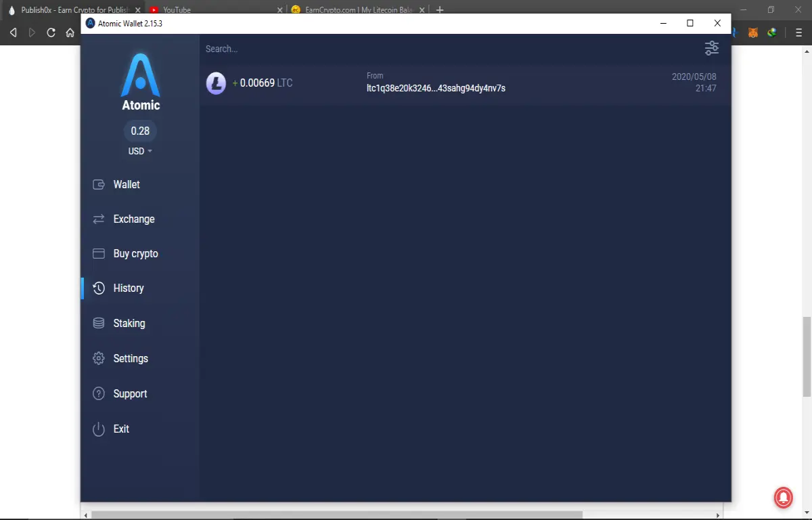Click the 2020/05/08 transaction date

[x=694, y=77]
